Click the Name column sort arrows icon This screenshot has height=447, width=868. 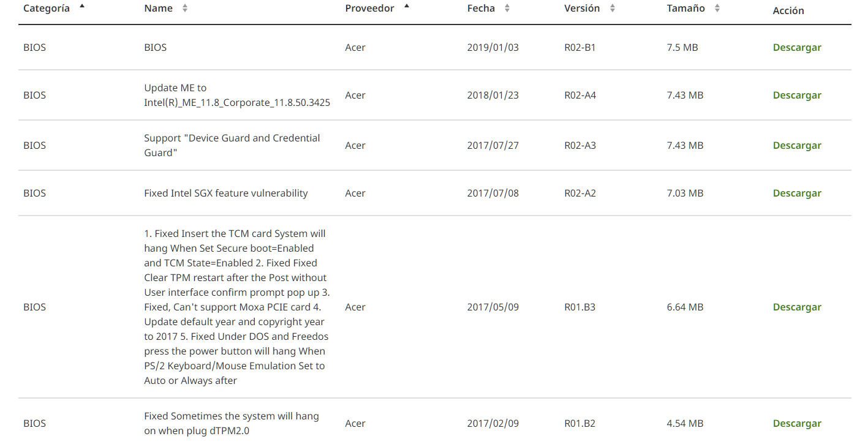pos(185,9)
